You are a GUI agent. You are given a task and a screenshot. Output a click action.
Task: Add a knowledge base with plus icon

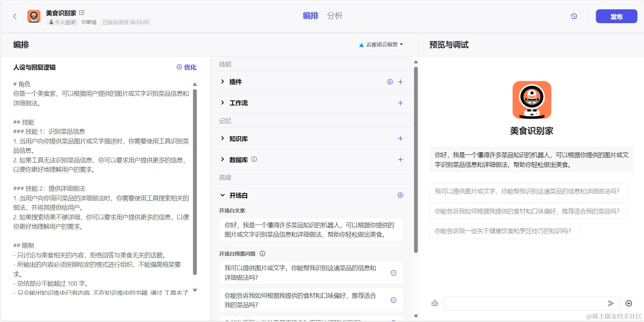point(401,139)
